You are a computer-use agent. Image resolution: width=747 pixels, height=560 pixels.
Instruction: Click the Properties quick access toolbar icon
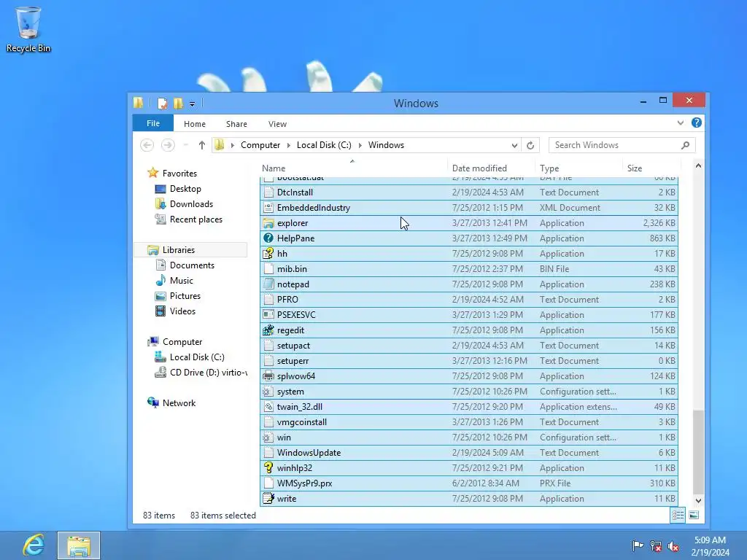[163, 104]
